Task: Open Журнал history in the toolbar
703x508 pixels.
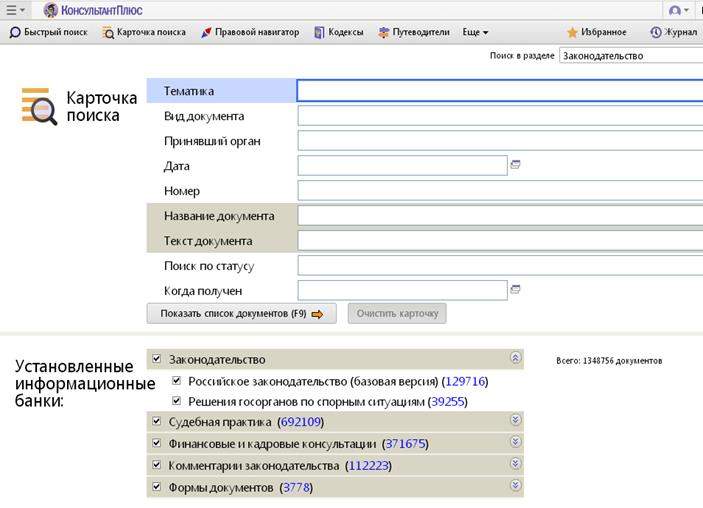Action: pos(673,32)
